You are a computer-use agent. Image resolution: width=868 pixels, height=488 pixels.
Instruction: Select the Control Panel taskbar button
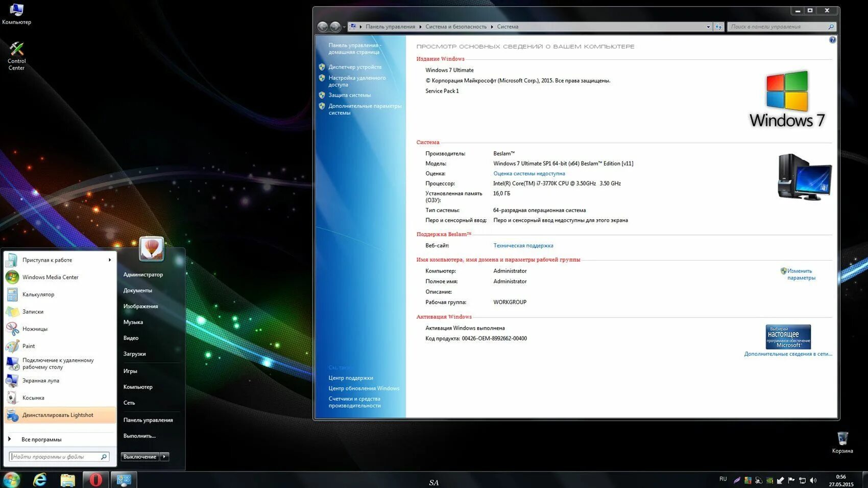click(x=124, y=480)
